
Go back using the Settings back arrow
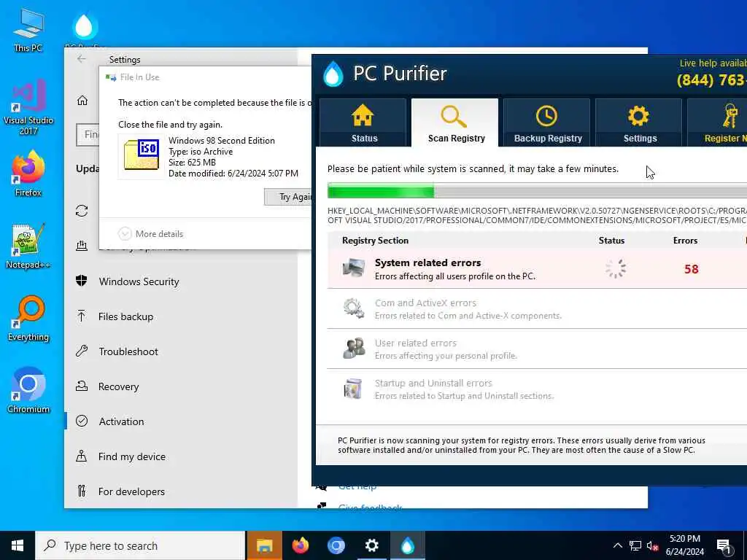[82, 59]
